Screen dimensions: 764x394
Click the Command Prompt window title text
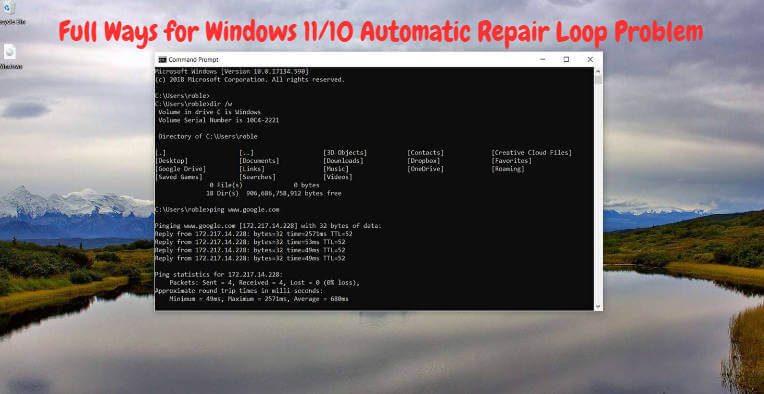point(193,59)
